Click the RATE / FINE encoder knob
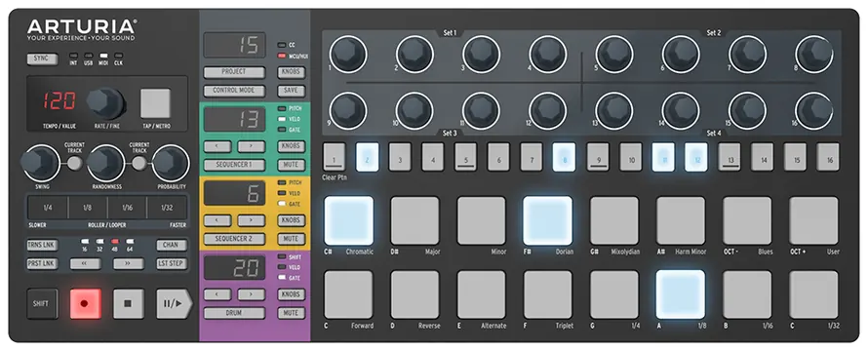 (x=105, y=102)
